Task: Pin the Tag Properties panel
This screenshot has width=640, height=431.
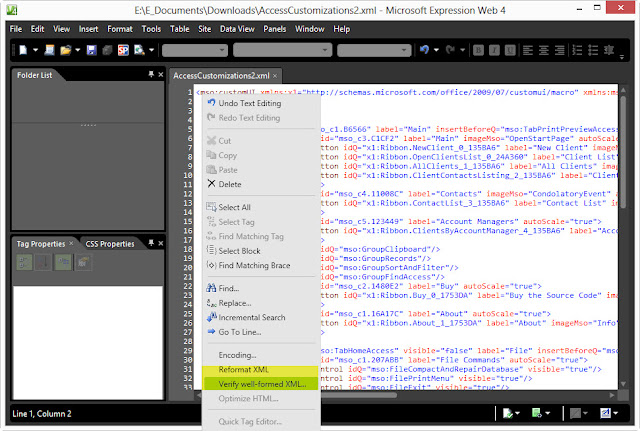Action: click(x=151, y=243)
